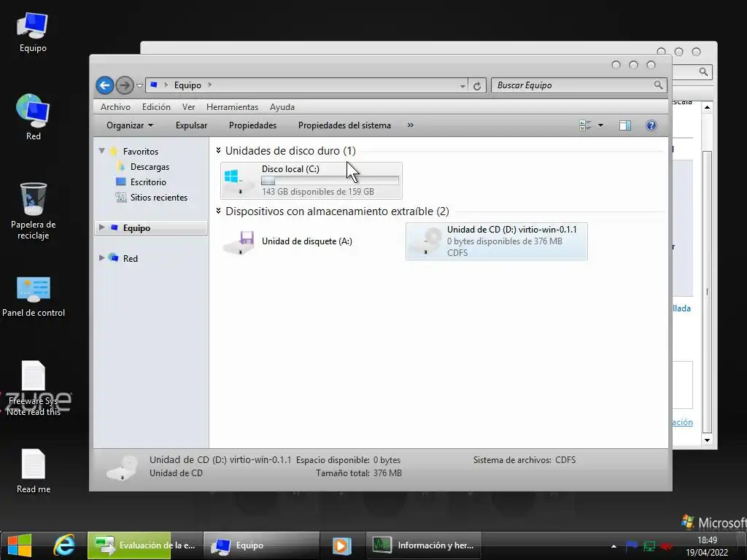The height and width of the screenshot is (560, 747).
Task: Click background window's scrollbar down arrow
Action: 707,440
